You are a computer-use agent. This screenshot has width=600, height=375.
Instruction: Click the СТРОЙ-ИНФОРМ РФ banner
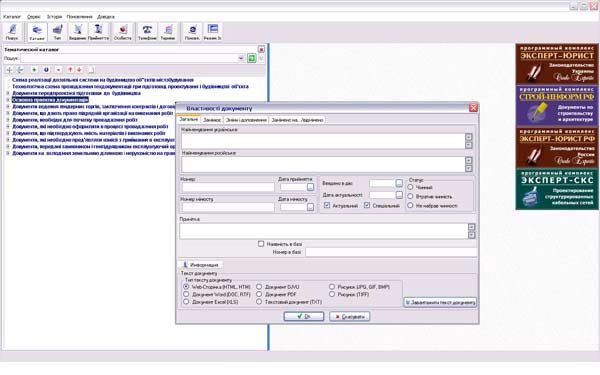557,106
